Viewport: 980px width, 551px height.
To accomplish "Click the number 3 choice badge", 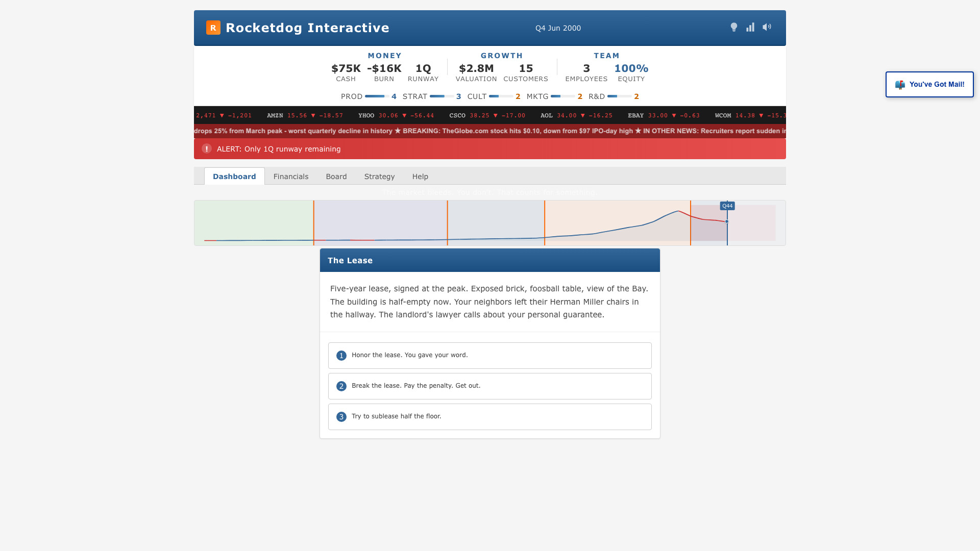I will (x=341, y=417).
